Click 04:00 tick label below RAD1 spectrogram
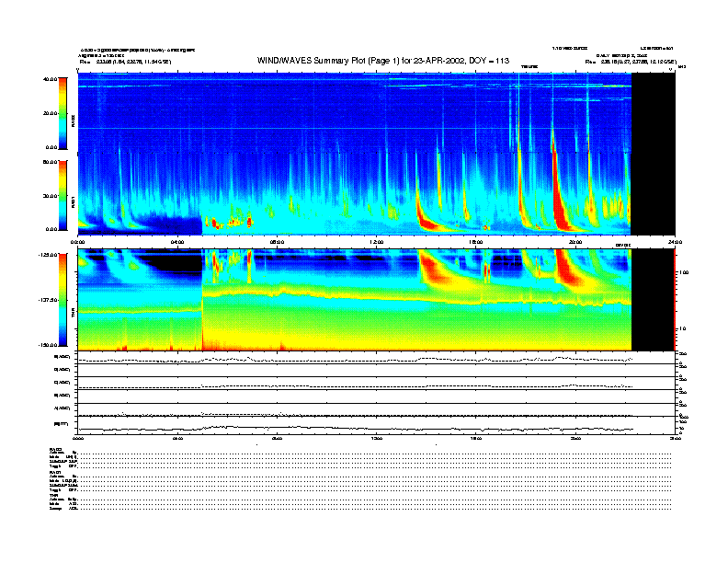Screen dimensions: 728x563 click(x=177, y=242)
